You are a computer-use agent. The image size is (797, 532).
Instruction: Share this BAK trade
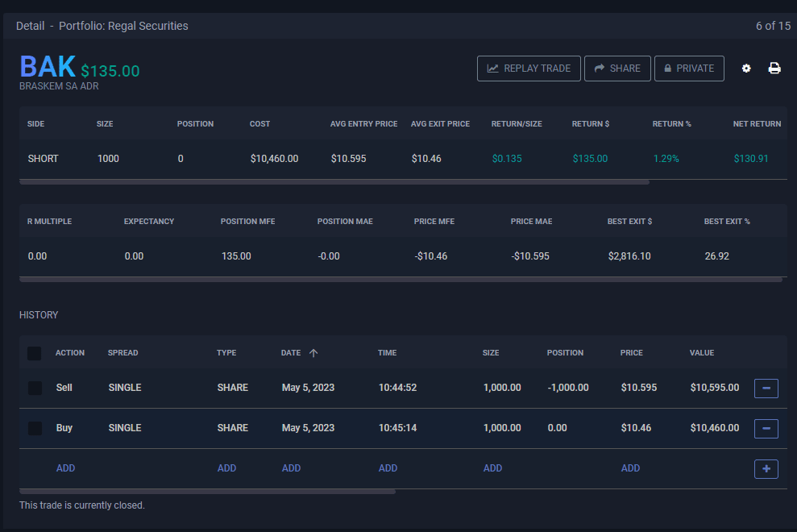coord(617,69)
